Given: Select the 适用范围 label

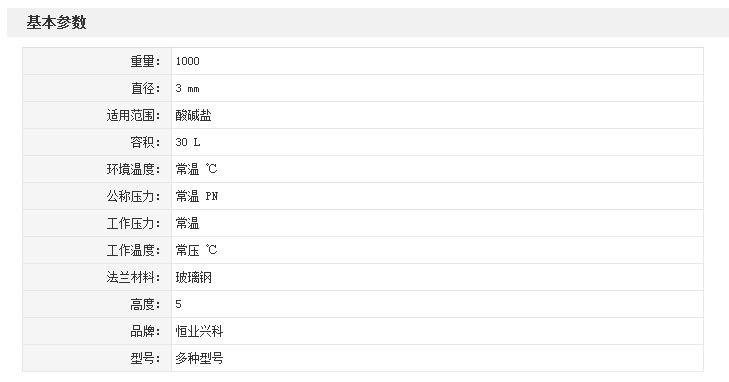Looking at the screenshot, I should (x=133, y=115).
